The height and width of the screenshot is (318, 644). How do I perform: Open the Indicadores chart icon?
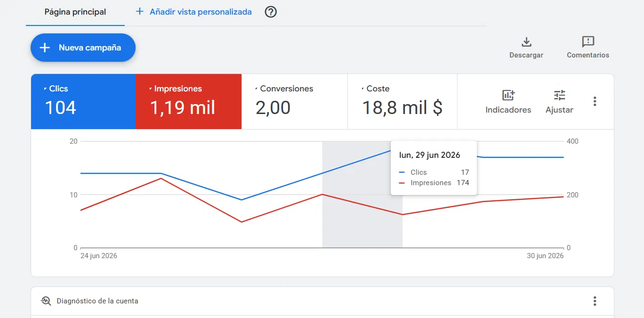508,96
